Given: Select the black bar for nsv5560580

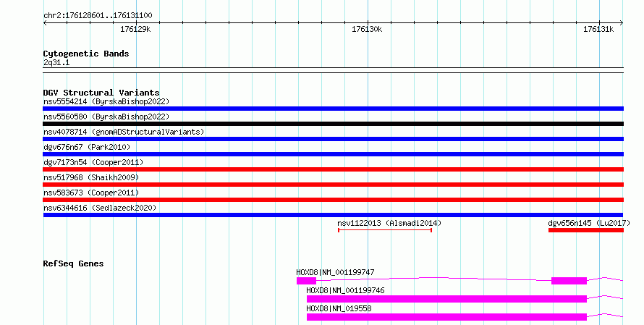Looking at the screenshot, I should click(x=333, y=124).
